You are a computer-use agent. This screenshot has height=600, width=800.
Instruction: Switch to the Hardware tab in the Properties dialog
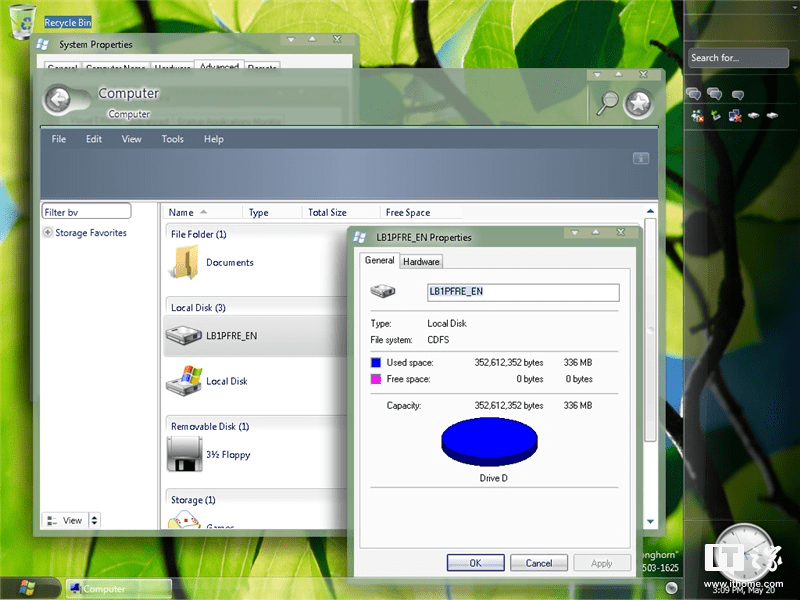click(x=421, y=261)
